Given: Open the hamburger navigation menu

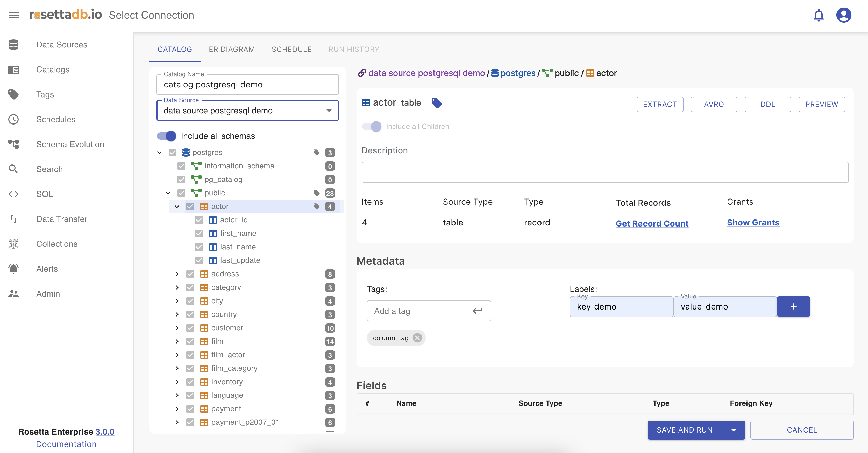Looking at the screenshot, I should tap(14, 15).
